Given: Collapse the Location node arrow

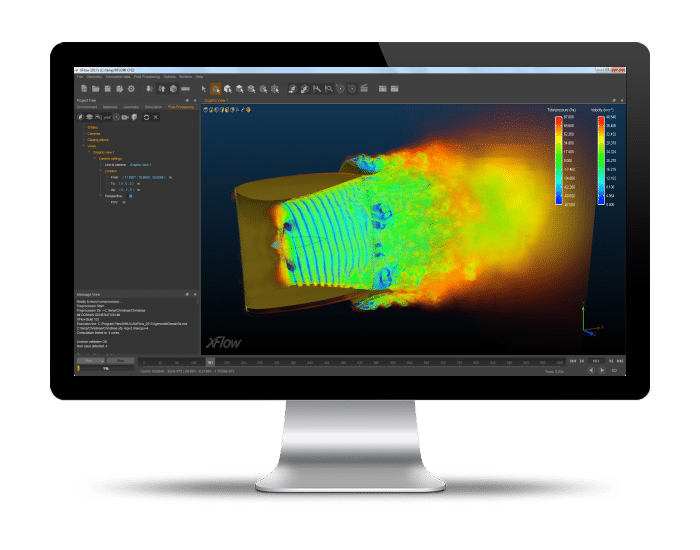Looking at the screenshot, I should (100, 171).
